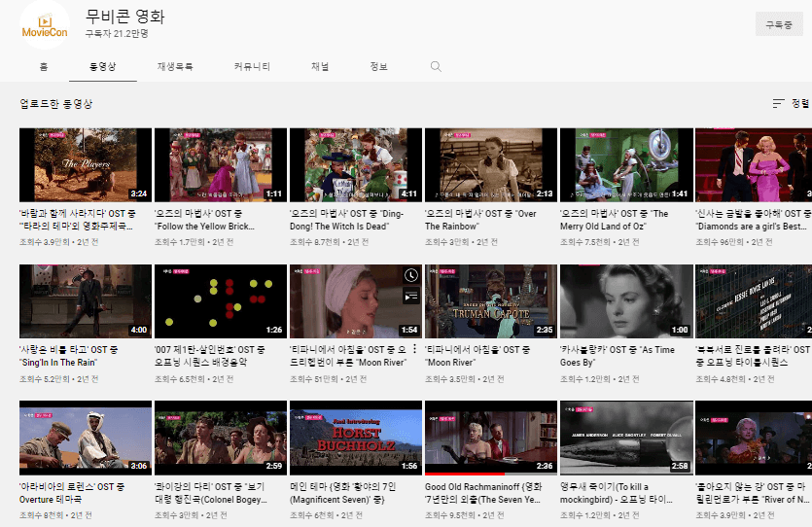812x527 pixels.
Task: Open the Colonel Bogey 2:59 thumbnail
Action: (221, 438)
